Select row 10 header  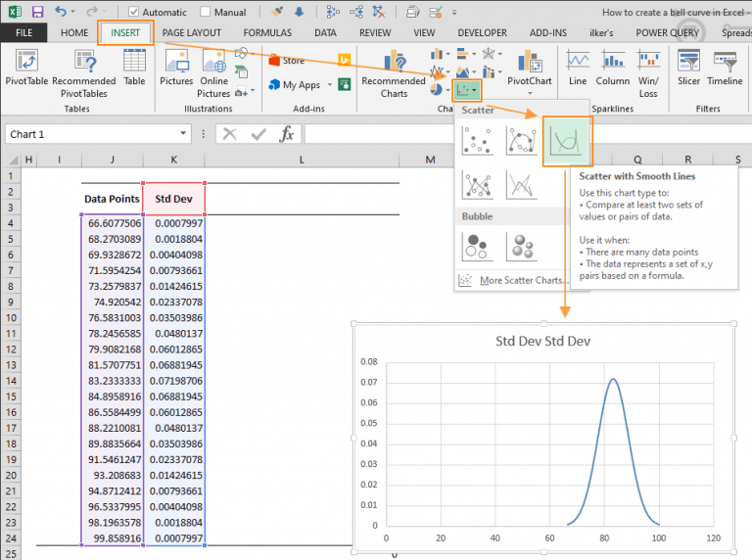(x=11, y=318)
